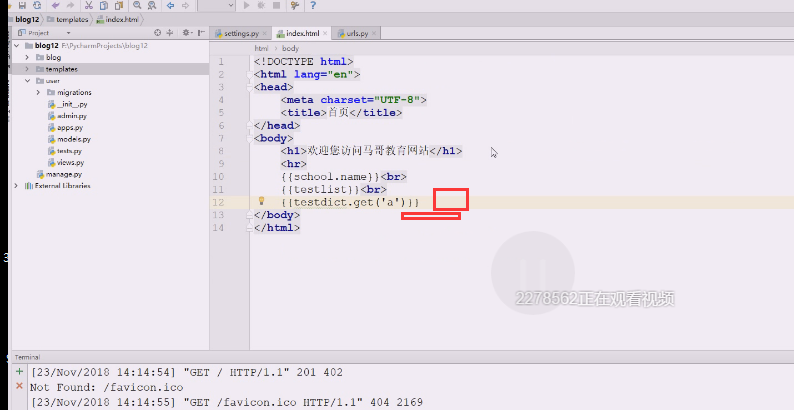Open Settings via the wrench icon
The width and height of the screenshot is (794, 410).
[295, 6]
